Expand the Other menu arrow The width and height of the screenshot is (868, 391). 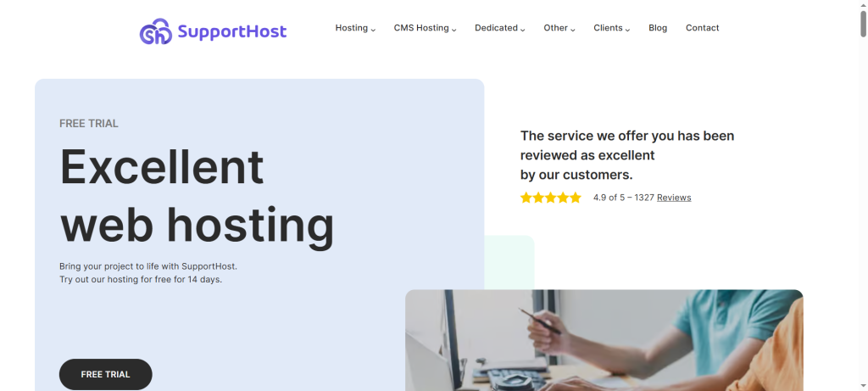pyautogui.click(x=573, y=30)
